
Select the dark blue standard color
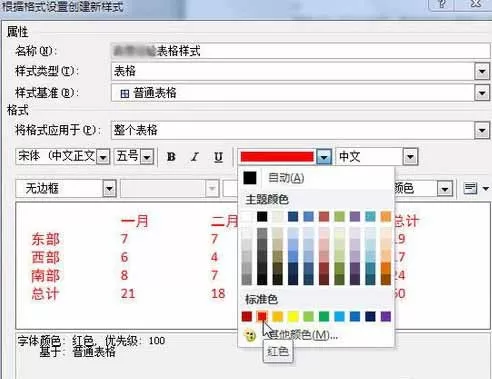tap(370, 316)
